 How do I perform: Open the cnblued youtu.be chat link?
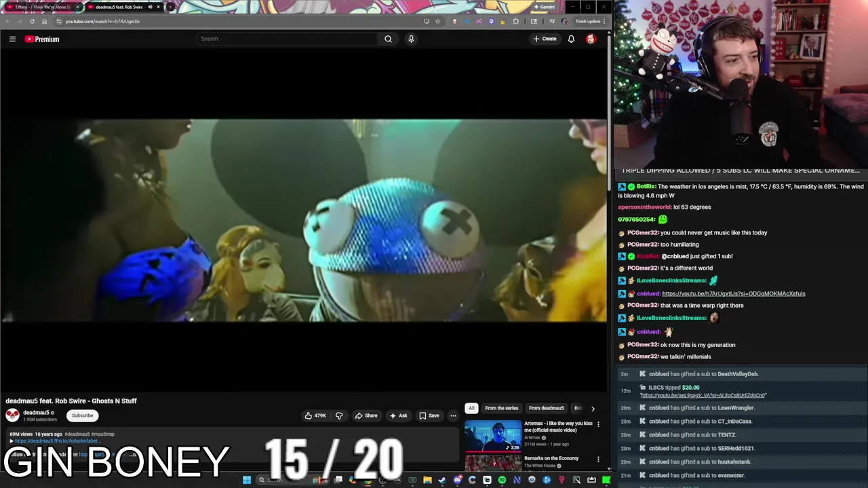click(x=733, y=293)
